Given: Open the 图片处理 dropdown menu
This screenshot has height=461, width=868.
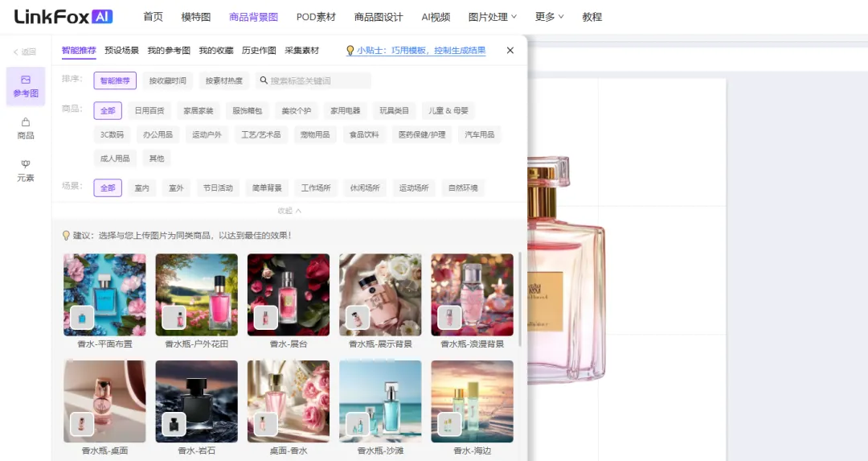Looking at the screenshot, I should (x=492, y=17).
